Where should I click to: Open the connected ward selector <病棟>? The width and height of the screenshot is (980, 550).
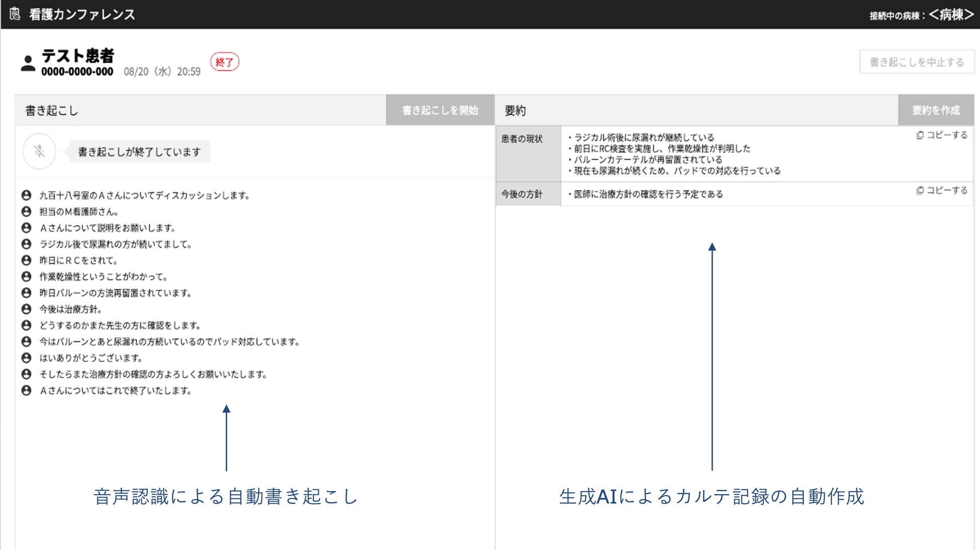pos(951,15)
